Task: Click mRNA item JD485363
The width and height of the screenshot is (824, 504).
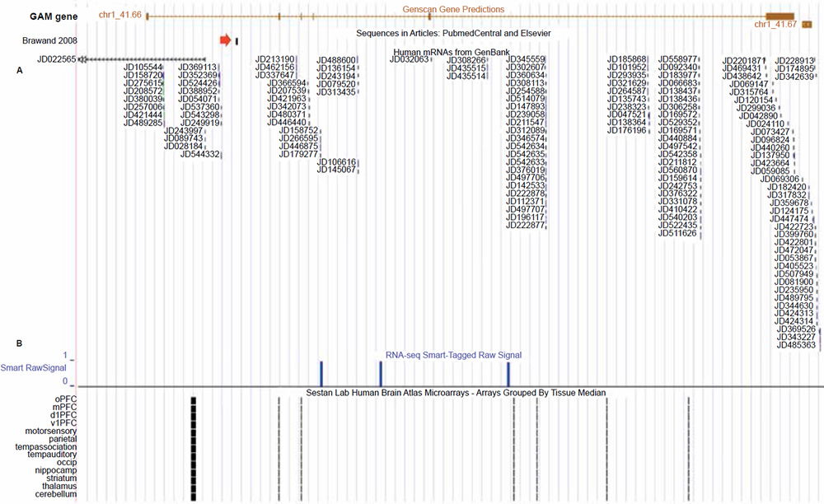Action: point(796,345)
